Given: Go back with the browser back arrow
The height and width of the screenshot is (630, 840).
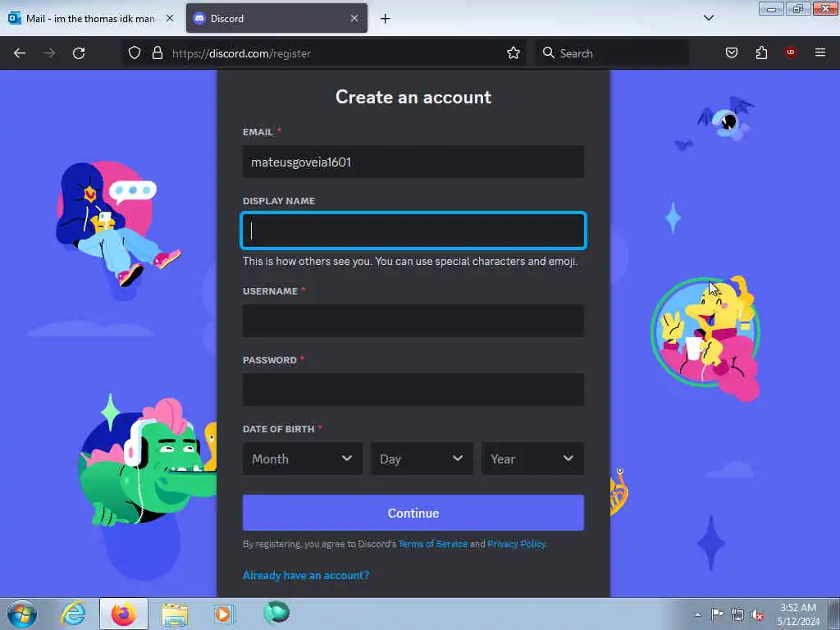Looking at the screenshot, I should coord(20,53).
